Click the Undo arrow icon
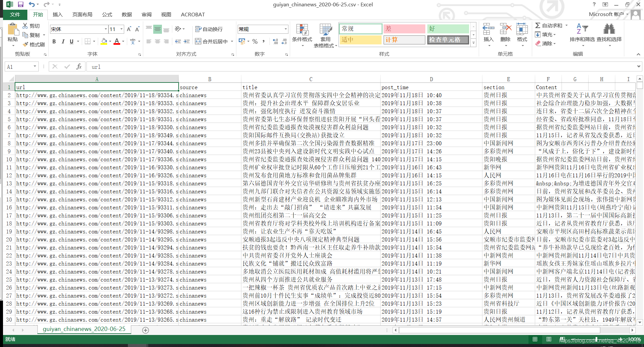Screen dimensions: 644x347 click(x=32, y=4)
